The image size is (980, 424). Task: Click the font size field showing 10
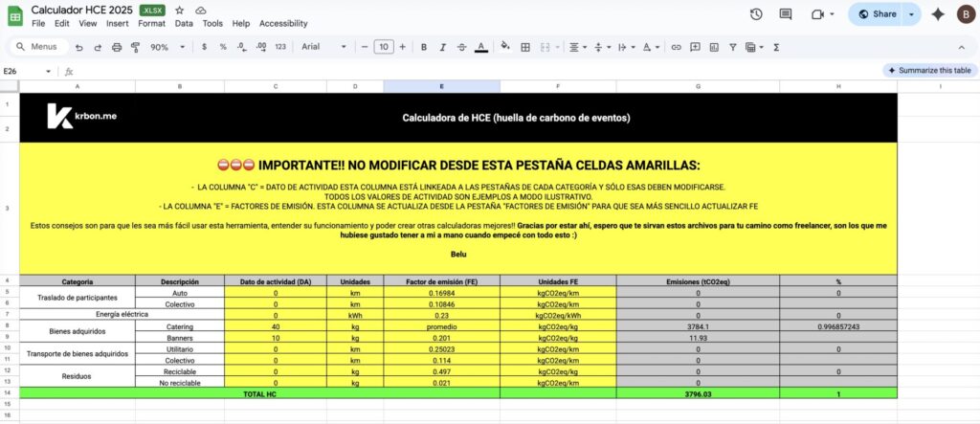point(384,47)
